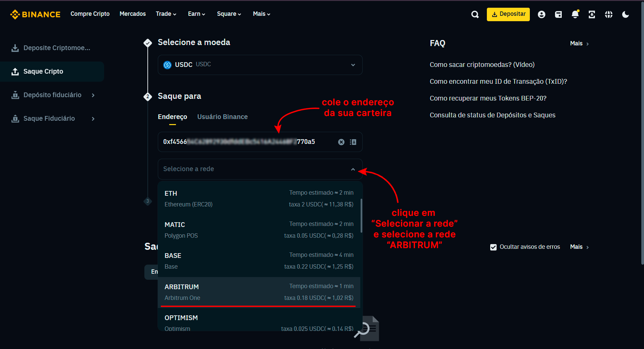Open Como encontrar meu ID de Transação link

coord(498,81)
